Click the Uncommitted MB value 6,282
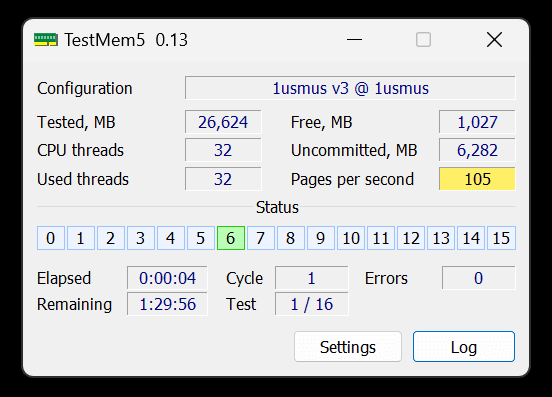This screenshot has width=552, height=397. (x=477, y=150)
